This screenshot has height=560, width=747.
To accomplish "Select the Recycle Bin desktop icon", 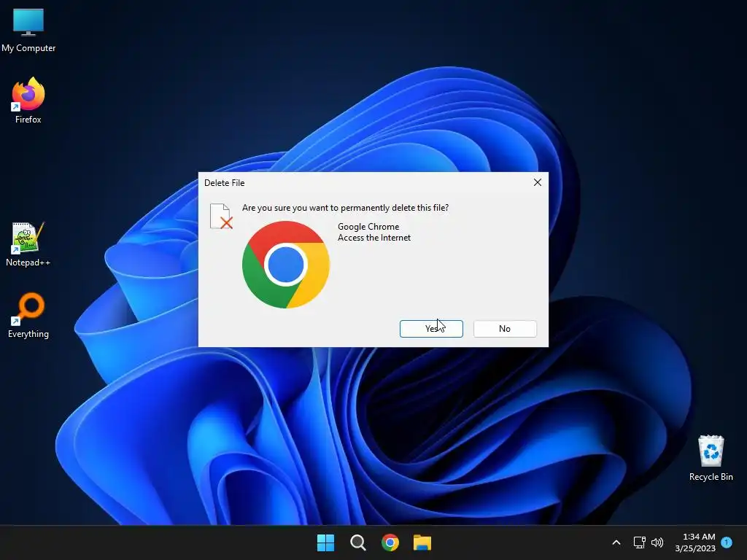I will [x=711, y=458].
